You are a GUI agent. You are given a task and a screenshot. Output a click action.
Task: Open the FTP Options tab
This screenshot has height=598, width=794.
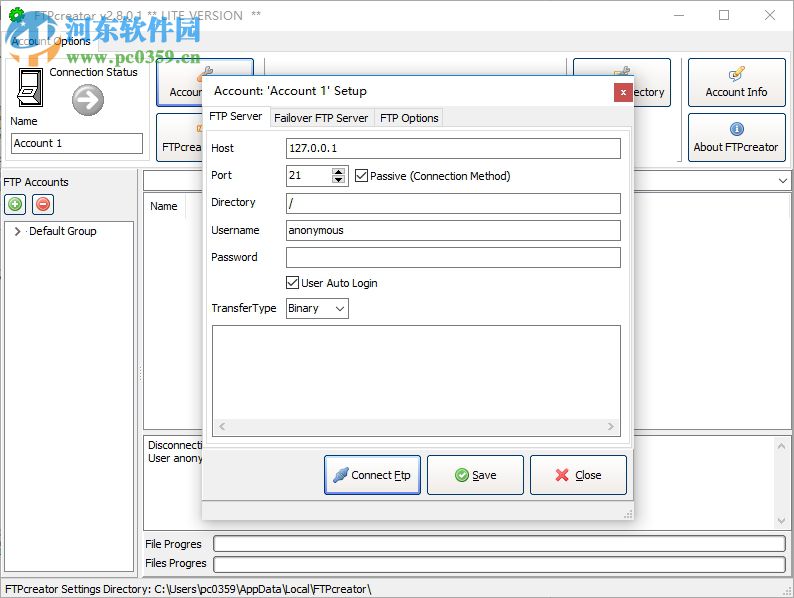(409, 118)
